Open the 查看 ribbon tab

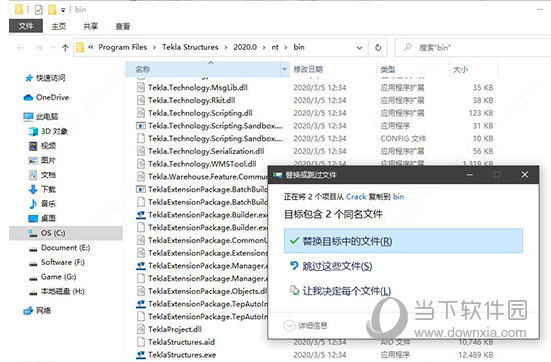(x=123, y=26)
